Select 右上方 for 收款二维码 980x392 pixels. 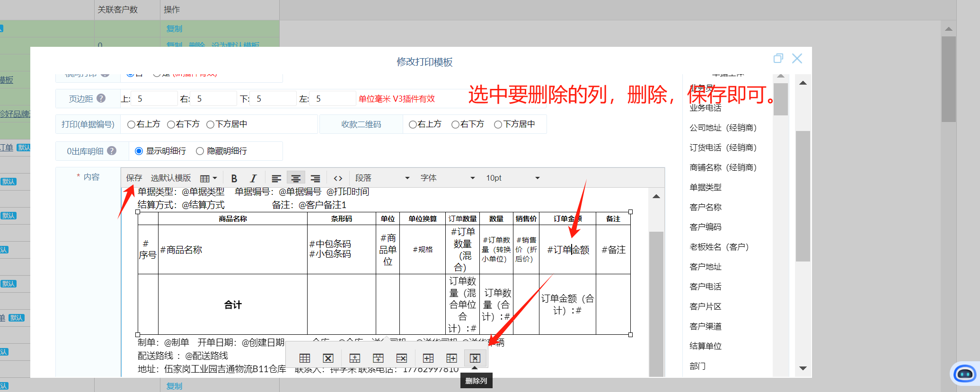413,124
